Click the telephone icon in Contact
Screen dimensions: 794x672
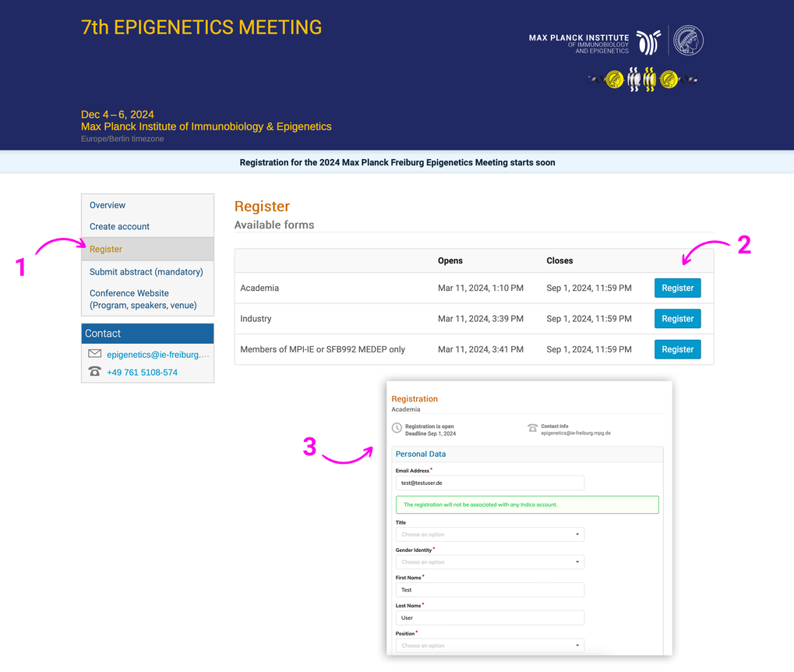[x=95, y=371]
